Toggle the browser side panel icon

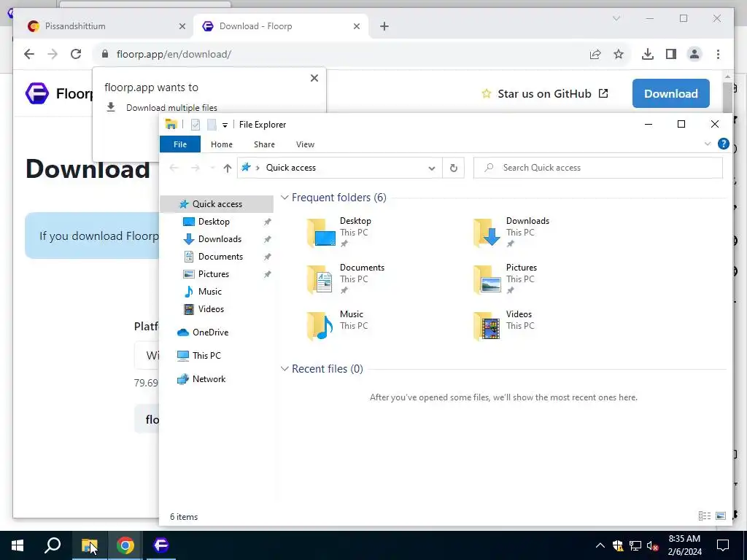pyautogui.click(x=671, y=54)
